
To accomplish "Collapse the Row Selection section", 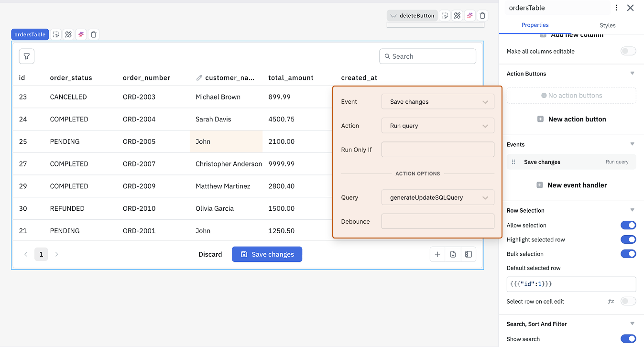I will [632, 210].
